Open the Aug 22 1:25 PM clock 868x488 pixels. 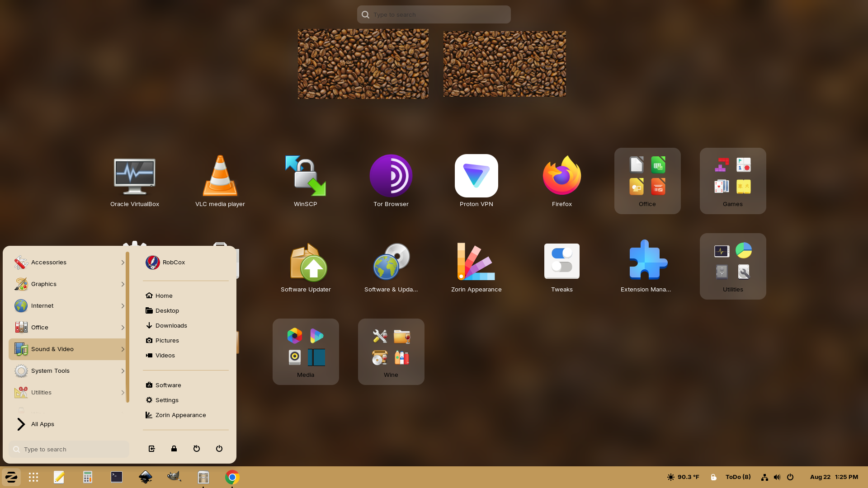coord(834,477)
